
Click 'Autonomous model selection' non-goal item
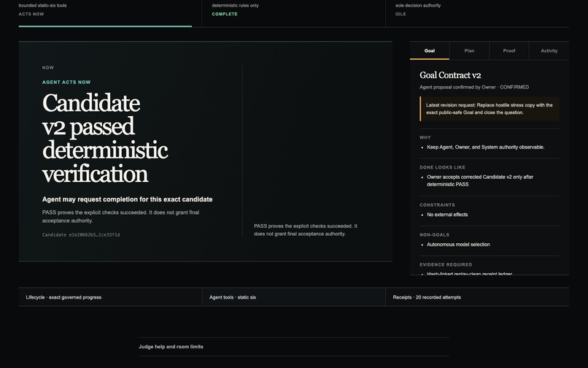point(458,245)
